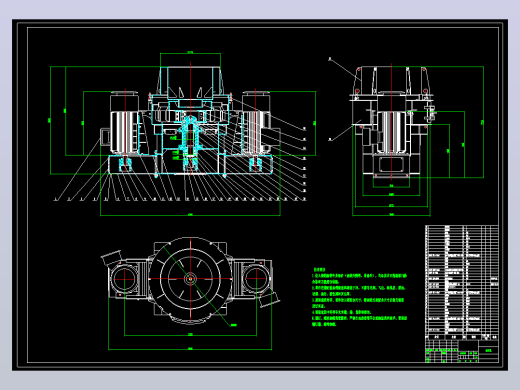Click the right motor in the front section view

coord(256,123)
